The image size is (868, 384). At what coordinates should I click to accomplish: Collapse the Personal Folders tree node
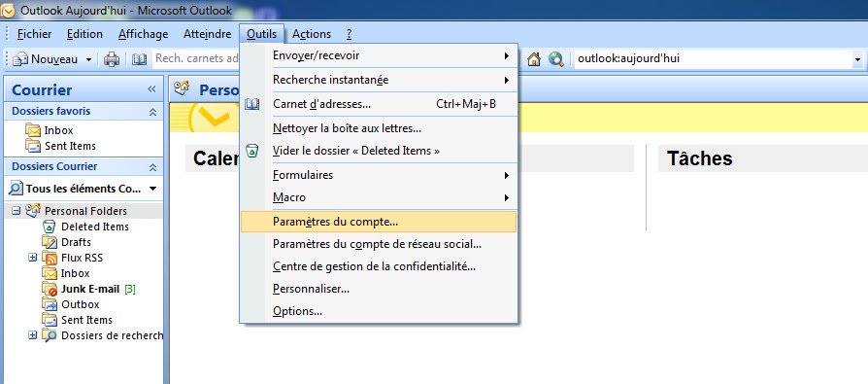point(16,211)
